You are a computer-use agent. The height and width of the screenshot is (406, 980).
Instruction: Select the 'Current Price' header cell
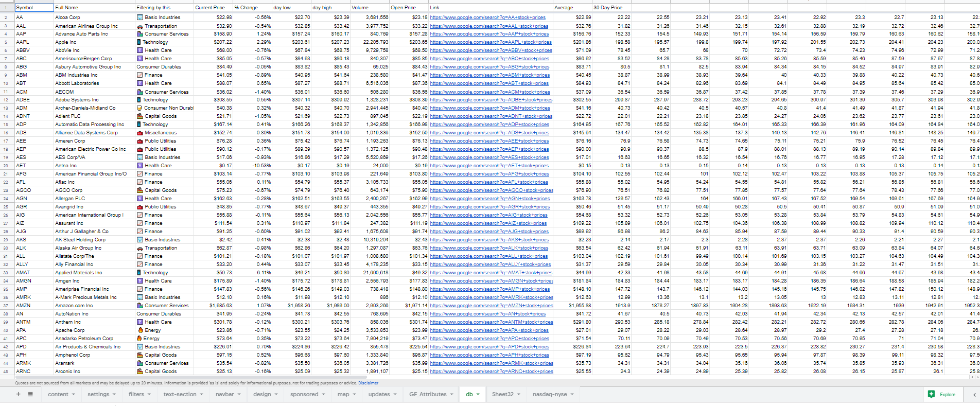[x=213, y=8]
